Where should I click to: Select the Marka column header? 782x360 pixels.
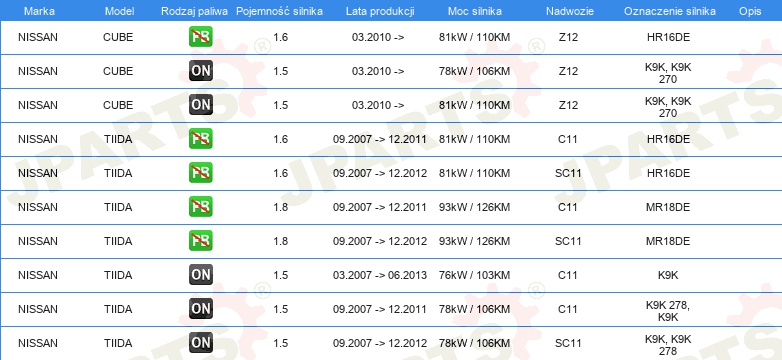pyautogui.click(x=39, y=11)
